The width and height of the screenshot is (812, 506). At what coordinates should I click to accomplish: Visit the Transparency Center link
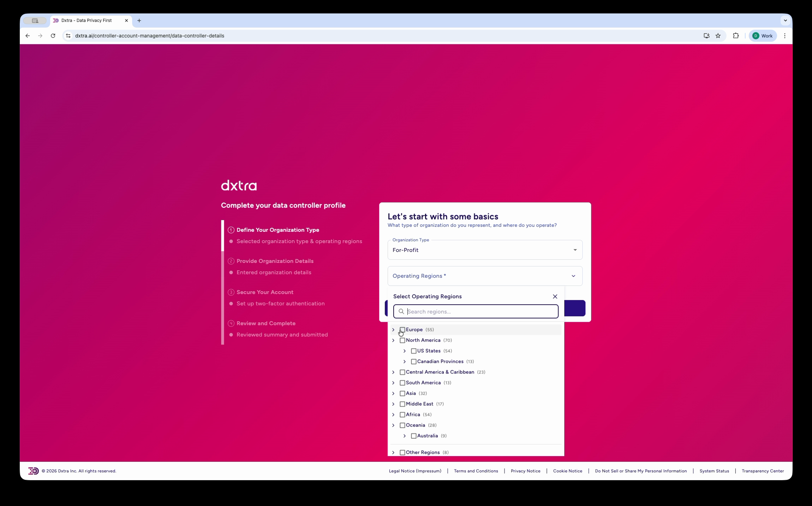click(762, 471)
